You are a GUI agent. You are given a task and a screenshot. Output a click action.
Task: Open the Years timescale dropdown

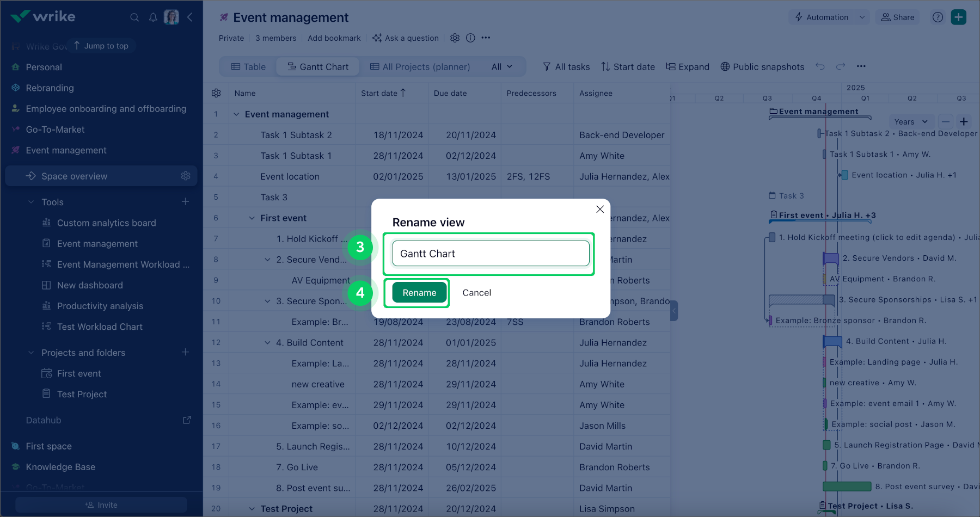[910, 122]
